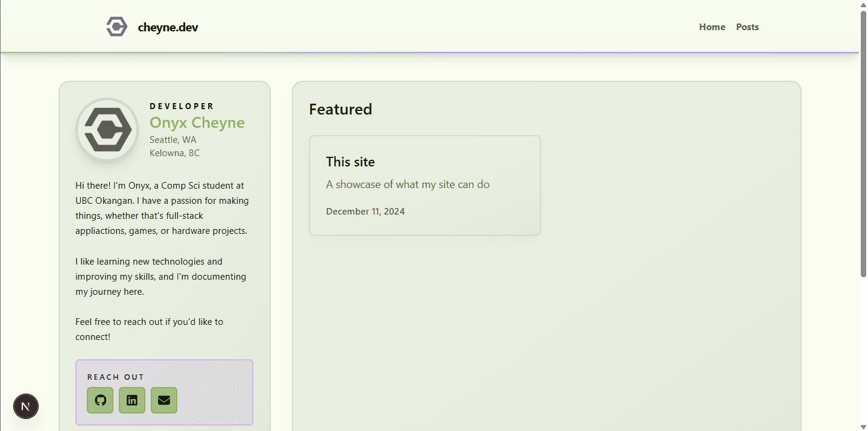This screenshot has height=431, width=868.
Task: Open the Posts navigation item
Action: (x=747, y=27)
